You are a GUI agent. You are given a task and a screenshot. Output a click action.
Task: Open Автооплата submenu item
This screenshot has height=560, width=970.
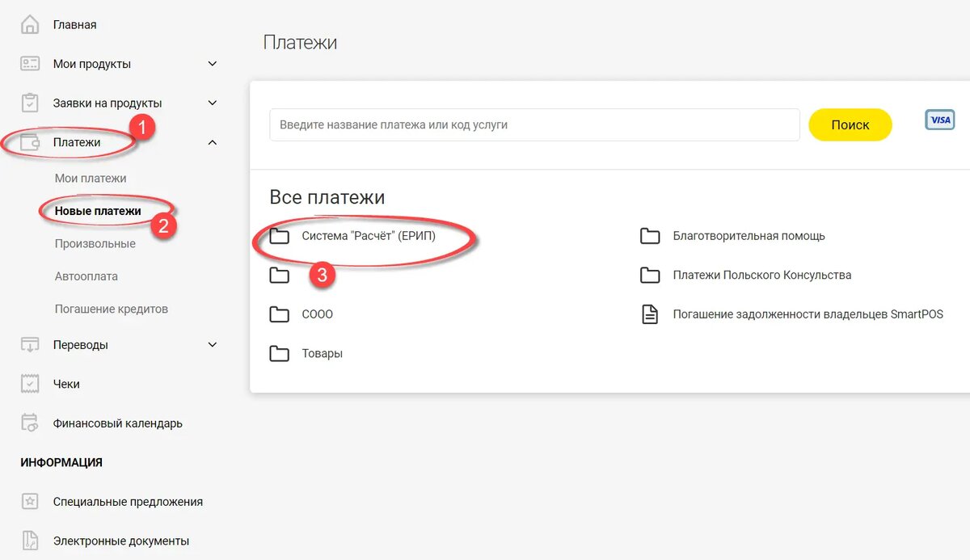86,276
